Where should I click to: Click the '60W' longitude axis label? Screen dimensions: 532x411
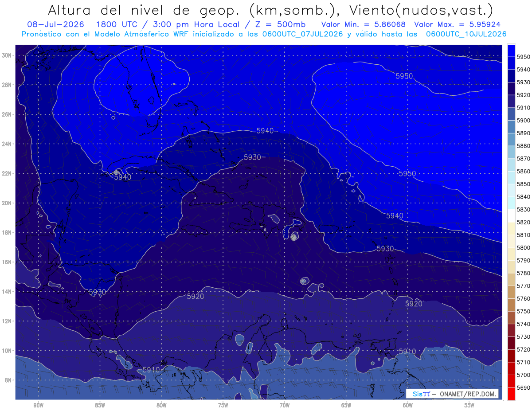tap(408, 405)
